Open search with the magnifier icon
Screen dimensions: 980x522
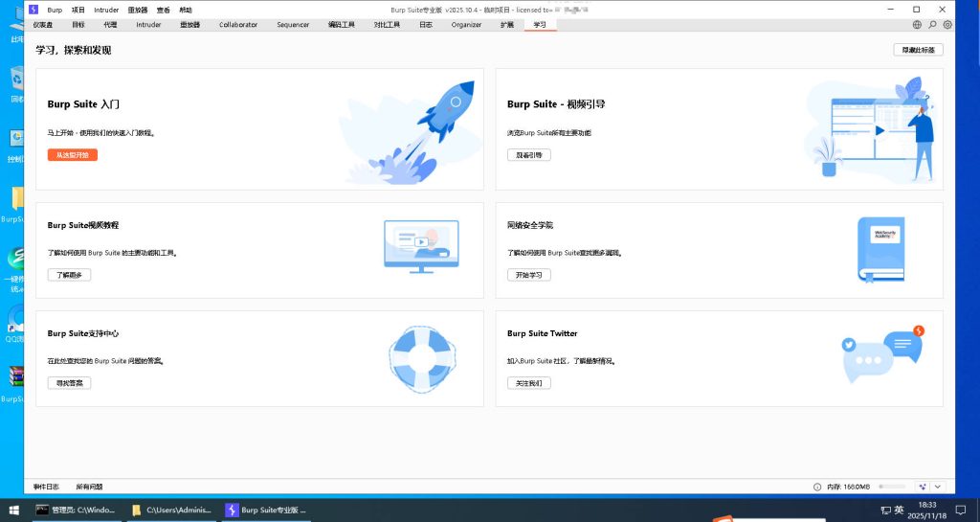932,25
